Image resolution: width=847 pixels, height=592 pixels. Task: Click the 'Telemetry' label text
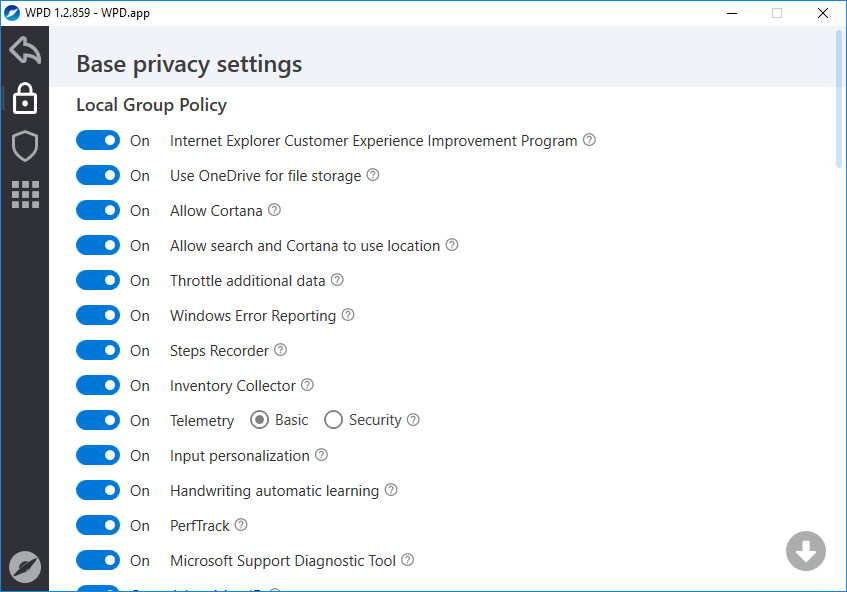click(x=202, y=421)
